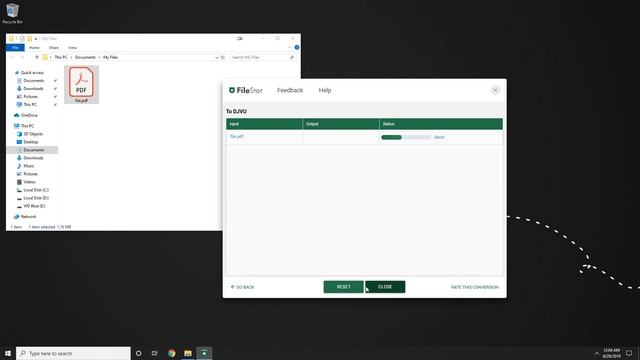Click the Go Back arrow link in FileStar
The image size is (640, 360).
242,287
